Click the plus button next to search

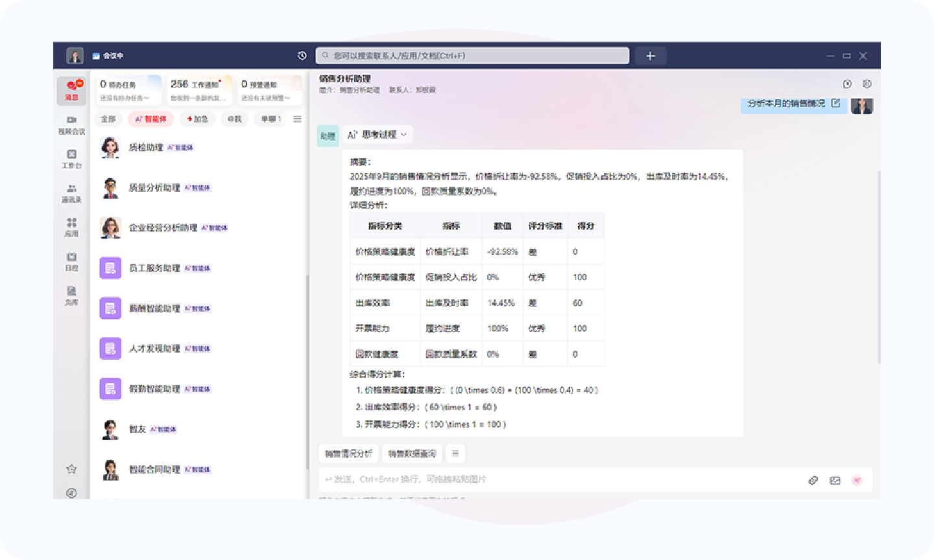point(651,56)
